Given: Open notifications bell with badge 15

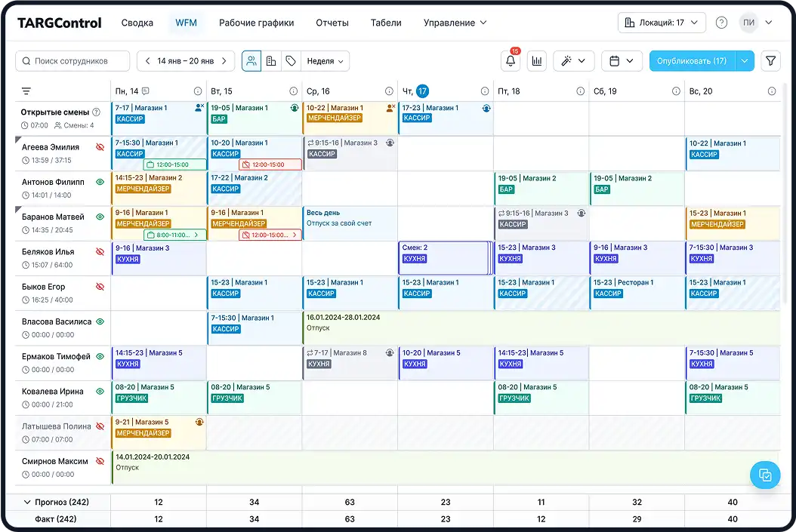Looking at the screenshot, I should point(511,61).
